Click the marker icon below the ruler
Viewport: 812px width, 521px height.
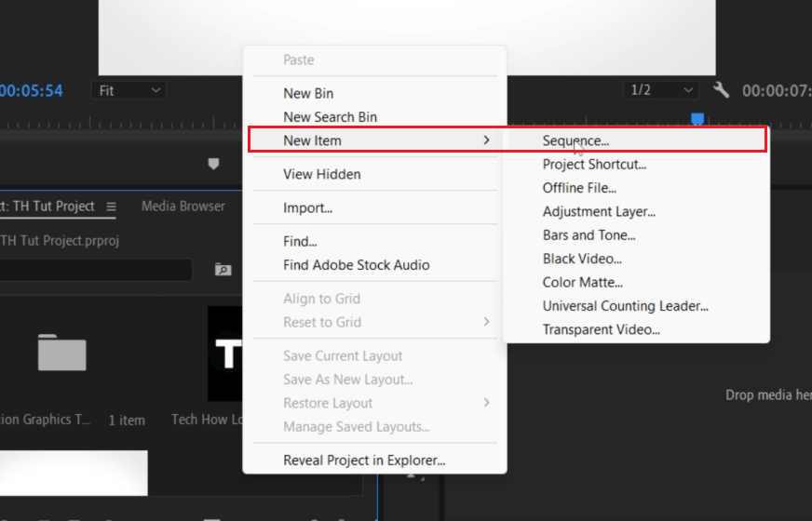pyautogui.click(x=213, y=164)
